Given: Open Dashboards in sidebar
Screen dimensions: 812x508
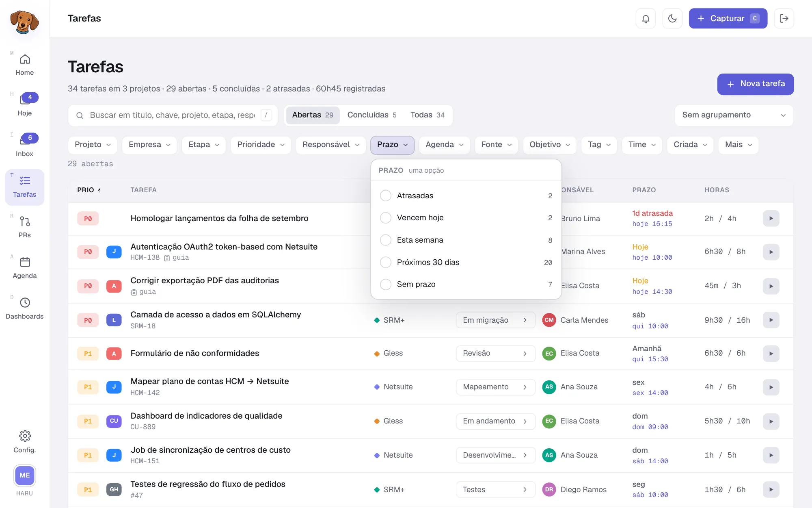Looking at the screenshot, I should (25, 309).
